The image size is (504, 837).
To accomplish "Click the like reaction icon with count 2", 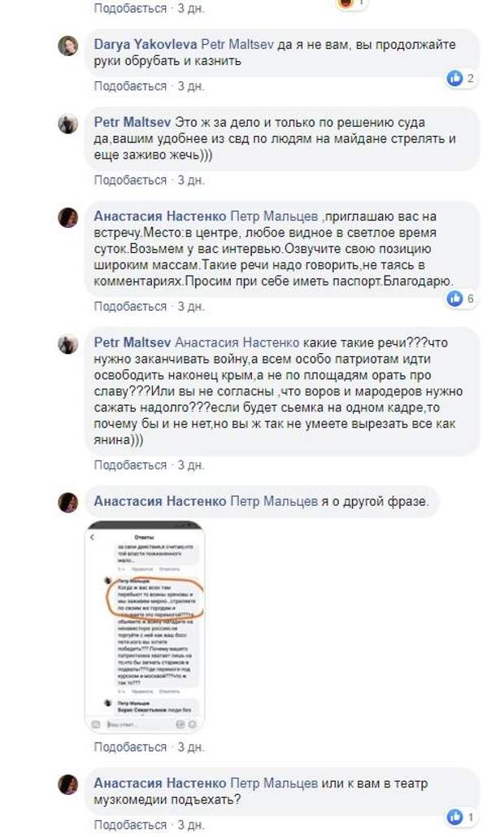I will pyautogui.click(x=454, y=78).
